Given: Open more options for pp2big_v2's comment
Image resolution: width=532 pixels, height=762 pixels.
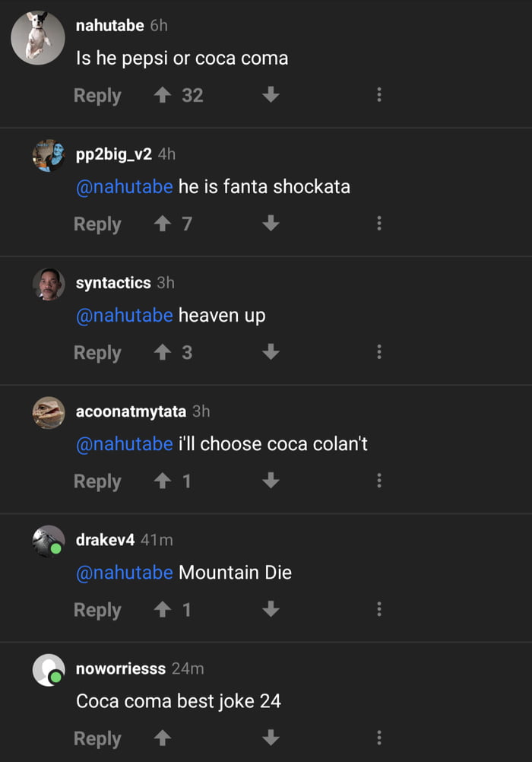Looking at the screenshot, I should [378, 224].
